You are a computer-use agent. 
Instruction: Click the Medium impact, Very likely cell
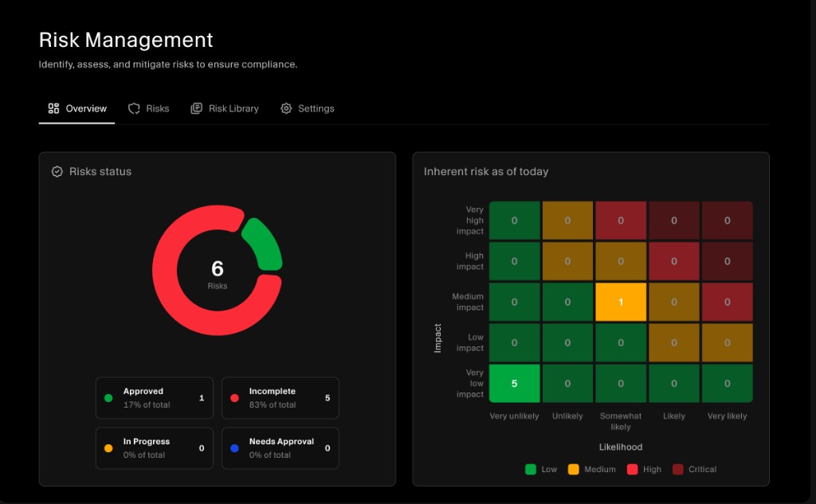pyautogui.click(x=727, y=303)
